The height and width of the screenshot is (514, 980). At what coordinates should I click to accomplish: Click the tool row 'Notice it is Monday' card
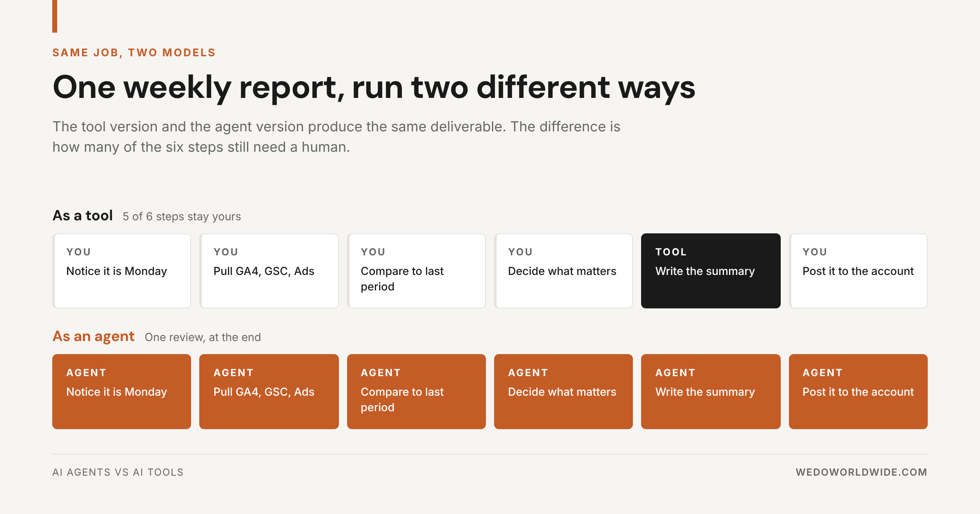pyautogui.click(x=122, y=271)
